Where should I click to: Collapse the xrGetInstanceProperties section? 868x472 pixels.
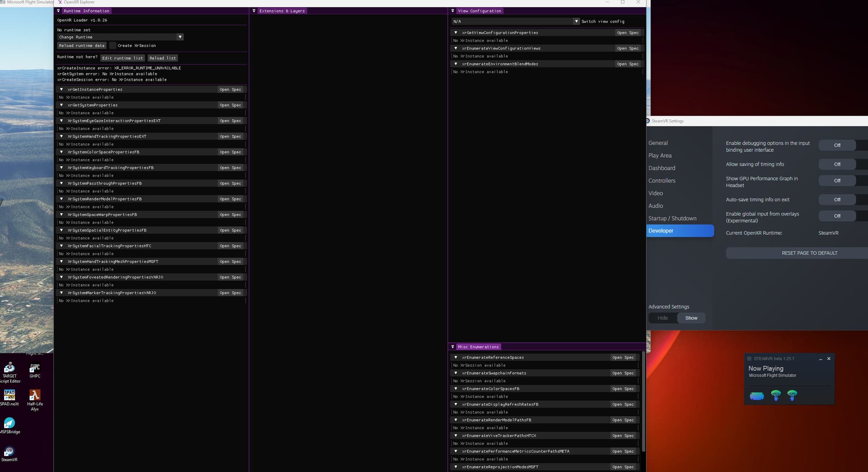point(61,89)
